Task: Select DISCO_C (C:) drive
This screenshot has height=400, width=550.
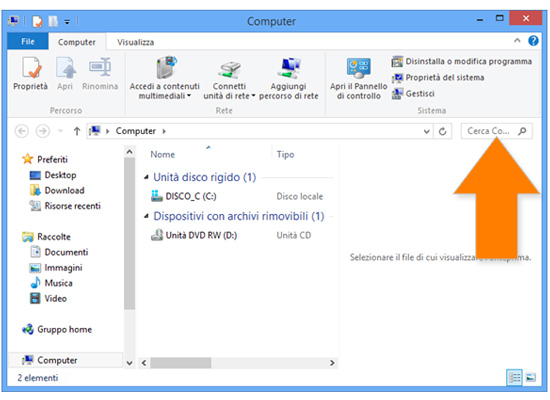Action: point(191,196)
